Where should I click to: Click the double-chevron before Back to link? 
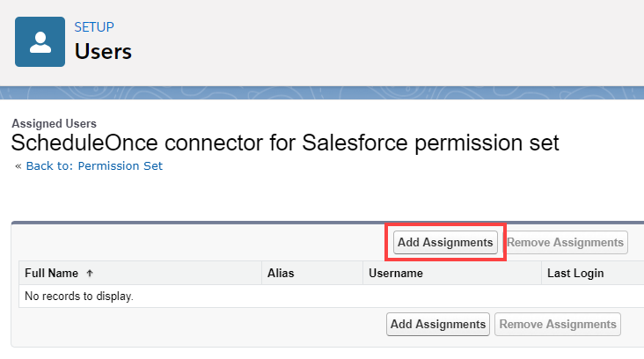(x=18, y=165)
